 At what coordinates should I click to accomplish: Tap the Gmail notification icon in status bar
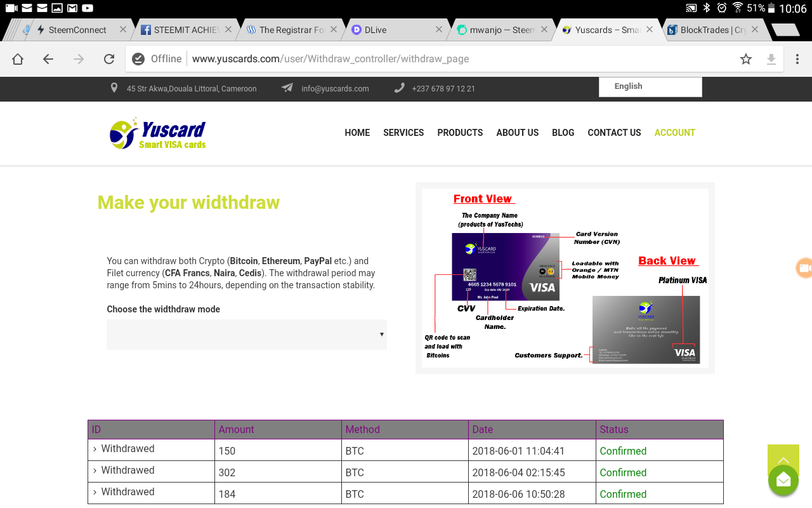[72, 8]
